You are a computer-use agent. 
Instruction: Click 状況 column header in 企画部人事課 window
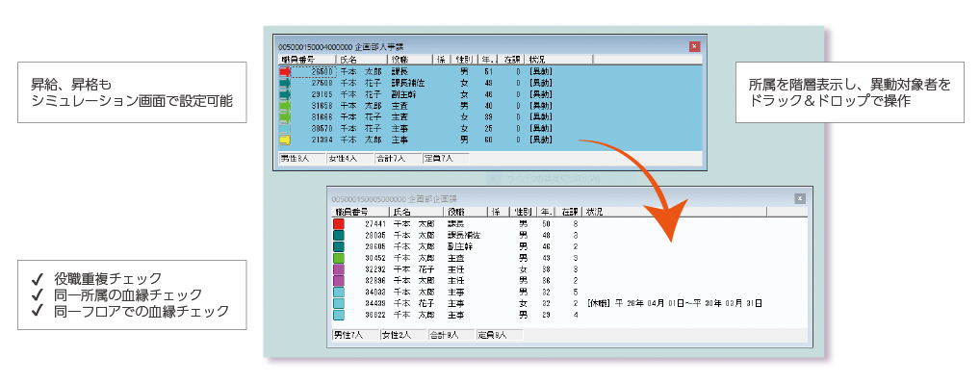pyautogui.click(x=558, y=60)
